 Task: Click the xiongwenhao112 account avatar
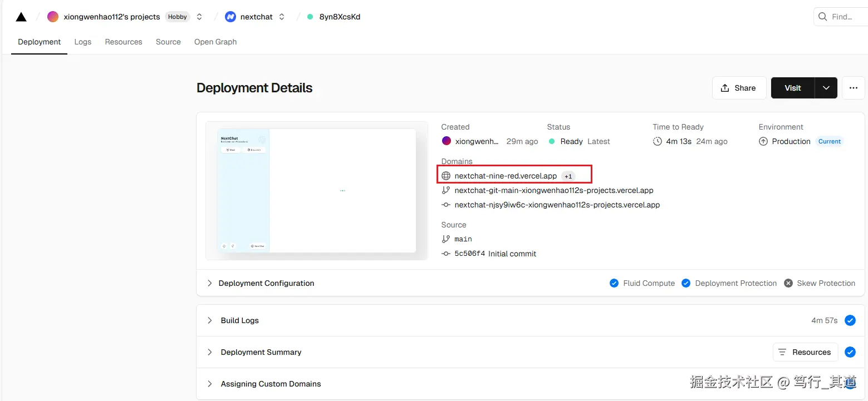pos(53,17)
